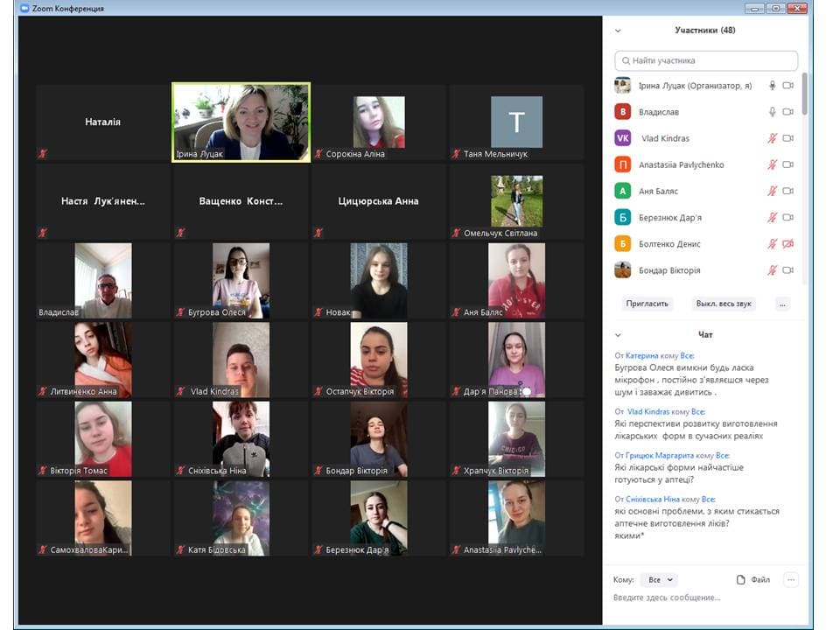Click muted mic icon for Болтенко Денис
The image size is (840, 630).
pos(772,244)
